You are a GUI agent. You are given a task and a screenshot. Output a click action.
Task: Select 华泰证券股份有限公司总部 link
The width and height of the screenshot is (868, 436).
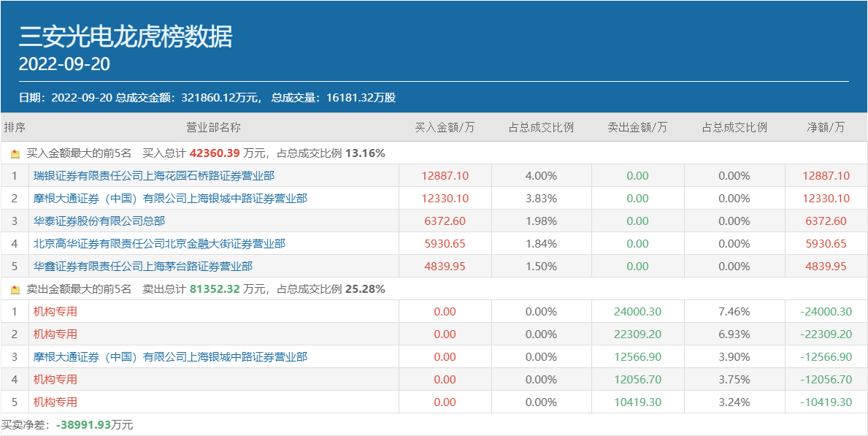[99, 221]
